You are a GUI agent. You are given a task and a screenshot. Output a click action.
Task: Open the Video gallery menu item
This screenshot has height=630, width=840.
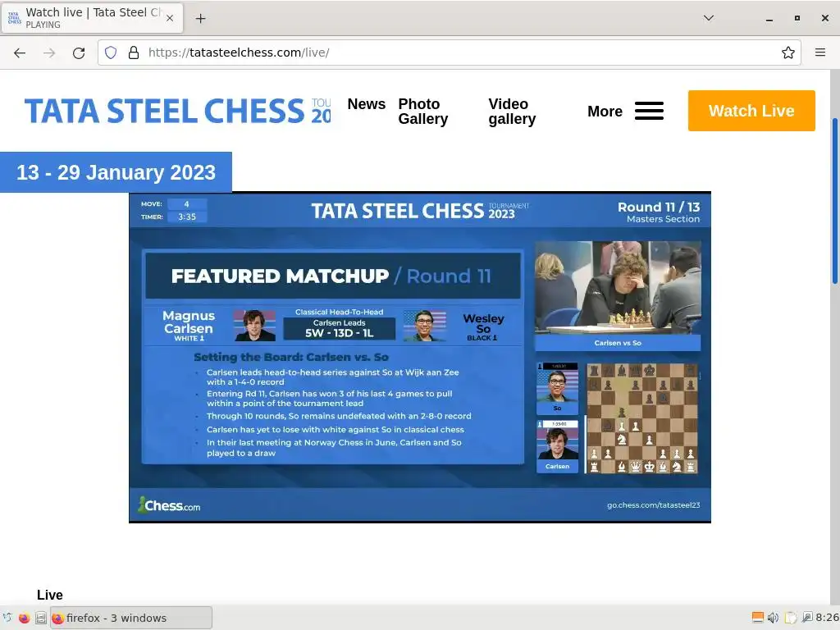point(512,112)
